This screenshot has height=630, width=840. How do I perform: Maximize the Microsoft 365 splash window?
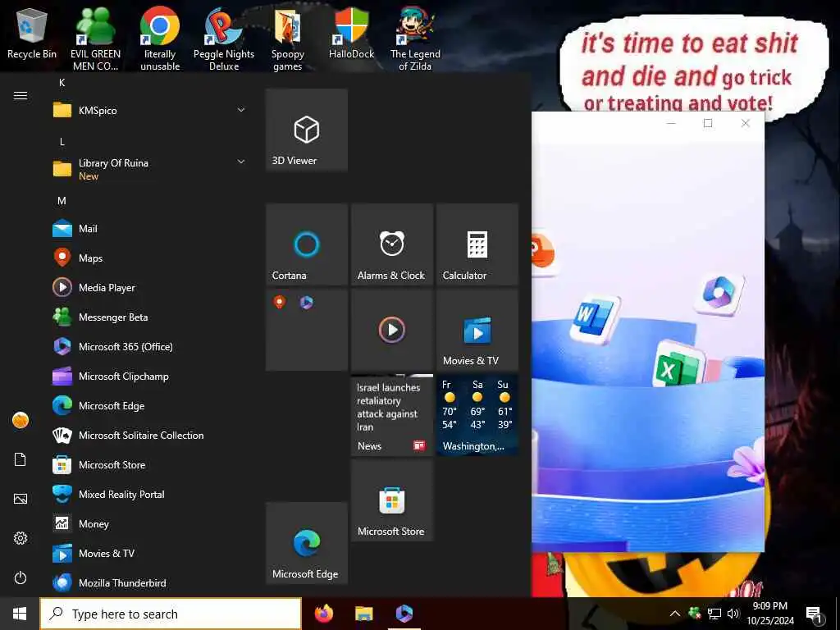(708, 123)
